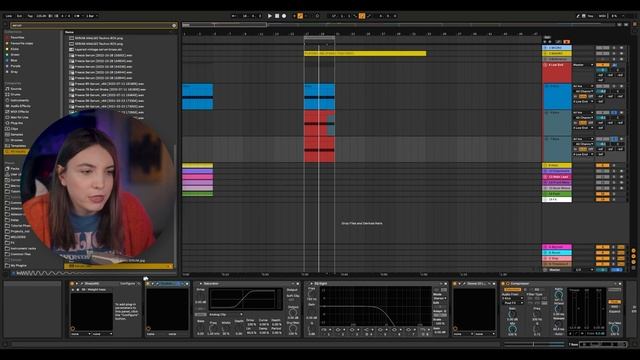Toggle the metronome in the top bar
The height and width of the screenshot is (360, 640).
pos(78,16)
